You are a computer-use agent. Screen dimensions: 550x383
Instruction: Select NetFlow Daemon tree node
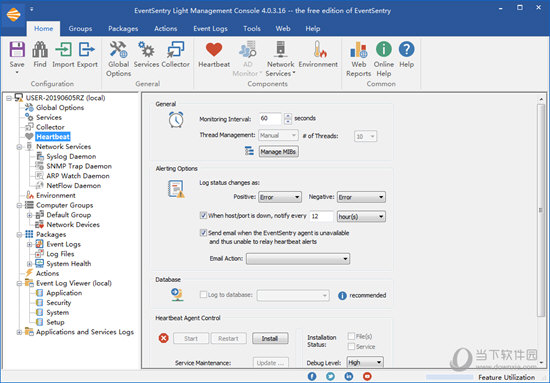click(74, 186)
